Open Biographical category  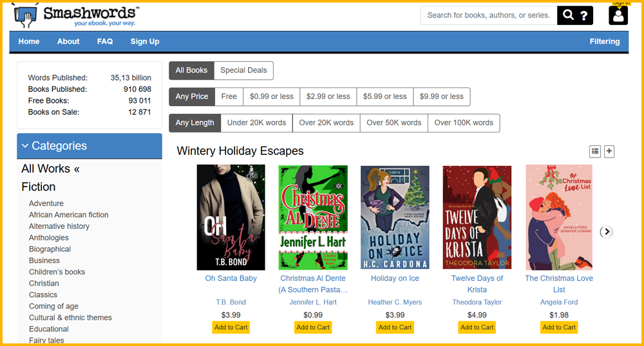pyautogui.click(x=50, y=250)
